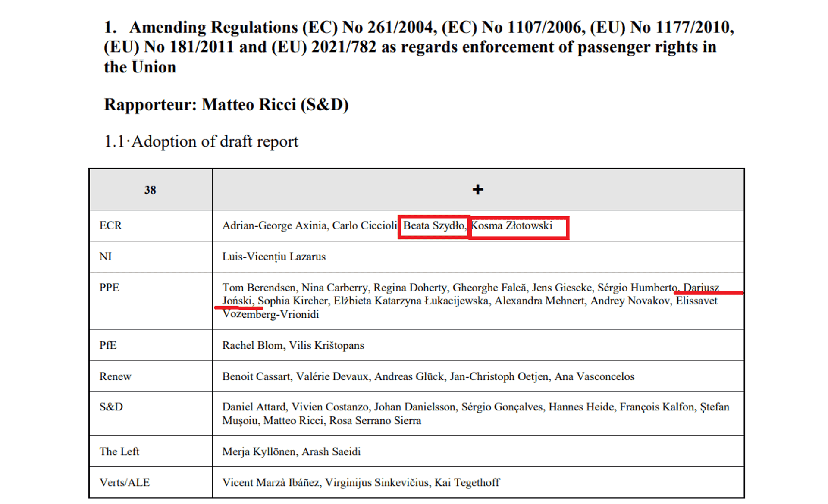Click the name Merja Kyllönen
The width and height of the screenshot is (828, 504).
click(259, 451)
